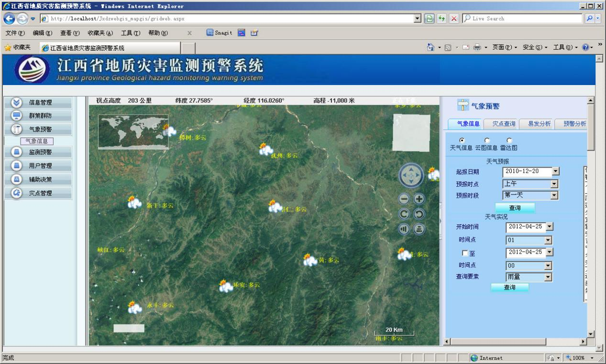The width and height of the screenshot is (606, 364).
Task: Select the 雷达图 radio button
Action: (509, 139)
